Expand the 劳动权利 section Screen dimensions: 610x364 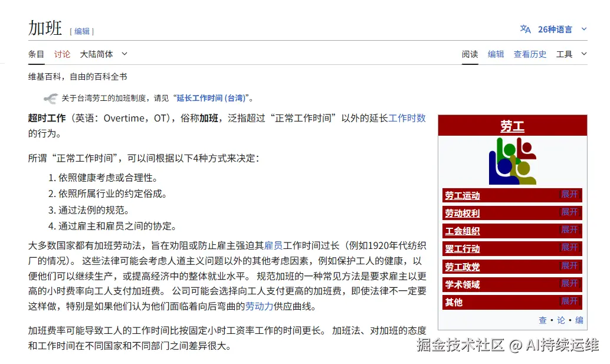pos(569,212)
